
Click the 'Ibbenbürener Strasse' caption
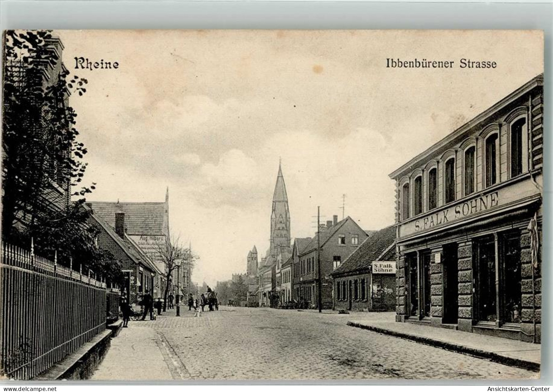(441, 63)
